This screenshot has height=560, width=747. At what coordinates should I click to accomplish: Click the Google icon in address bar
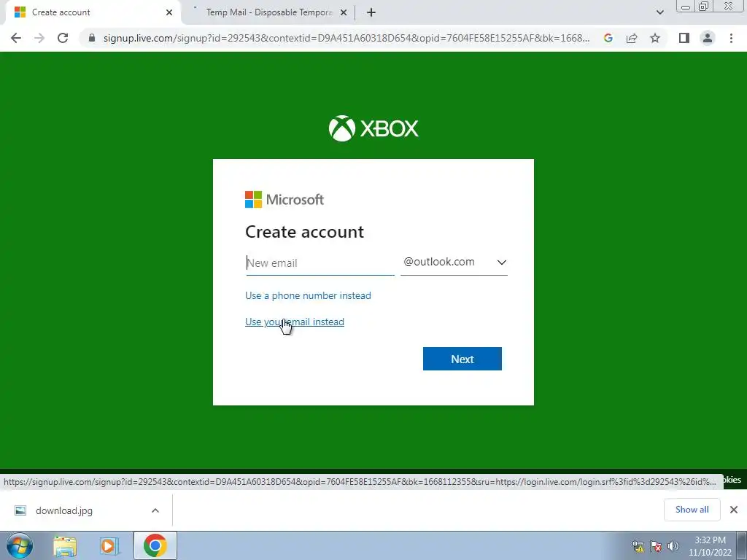[608, 38]
